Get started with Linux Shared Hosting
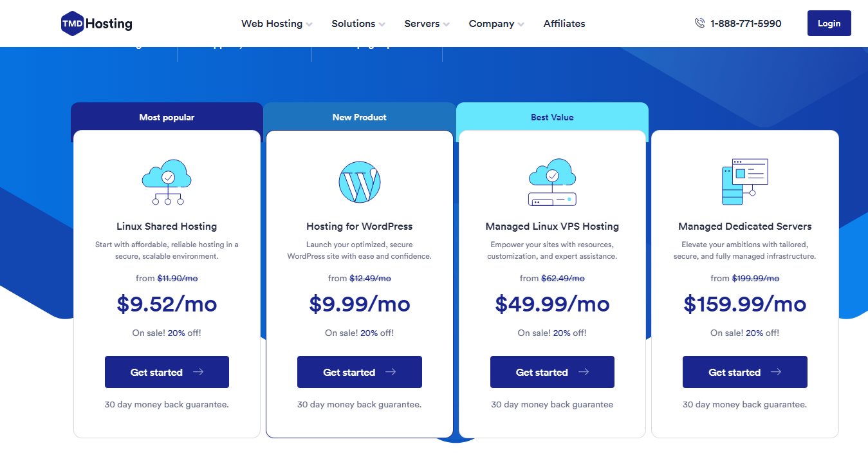Viewport: 868px width, 455px height. [167, 372]
